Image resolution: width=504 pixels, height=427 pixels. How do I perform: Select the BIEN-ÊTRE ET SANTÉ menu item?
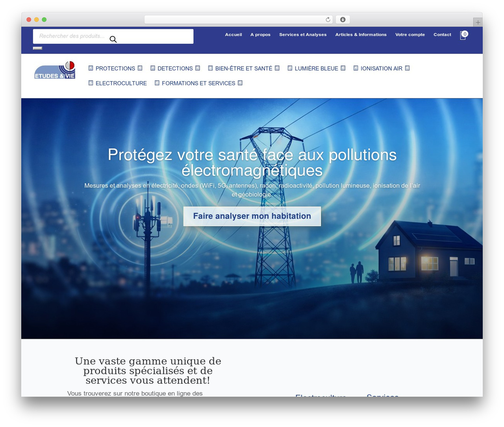[x=244, y=69]
